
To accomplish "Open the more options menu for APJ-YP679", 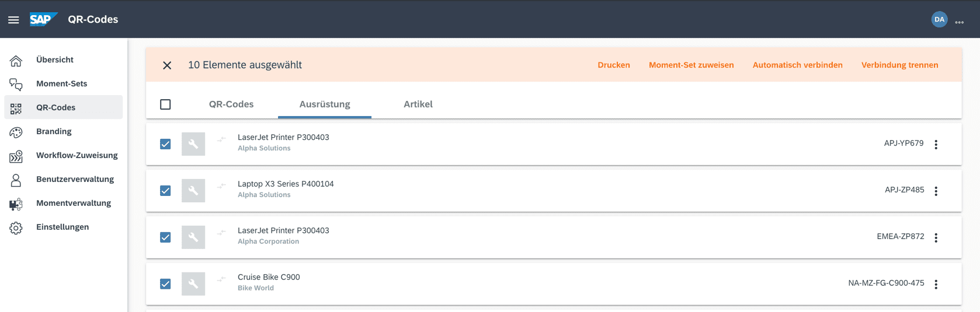I will pos(936,144).
